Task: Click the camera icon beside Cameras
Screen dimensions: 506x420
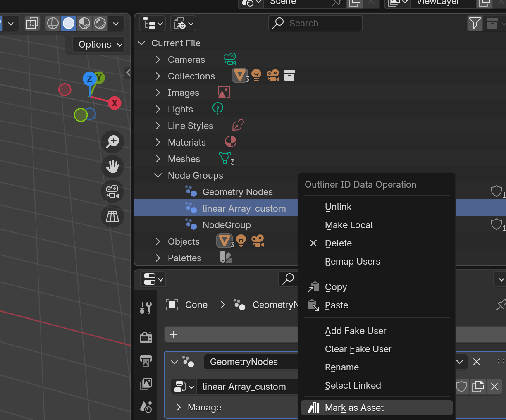Action: [x=230, y=59]
